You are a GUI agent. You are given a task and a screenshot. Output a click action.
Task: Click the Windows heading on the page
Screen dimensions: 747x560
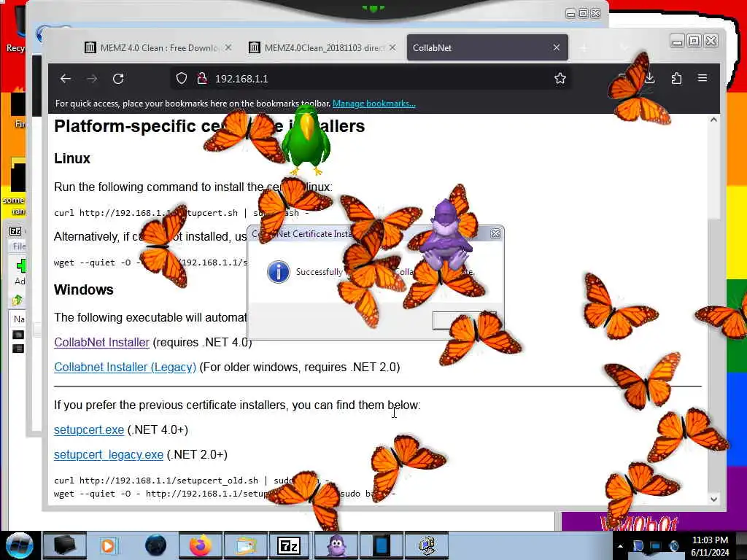[83, 289]
